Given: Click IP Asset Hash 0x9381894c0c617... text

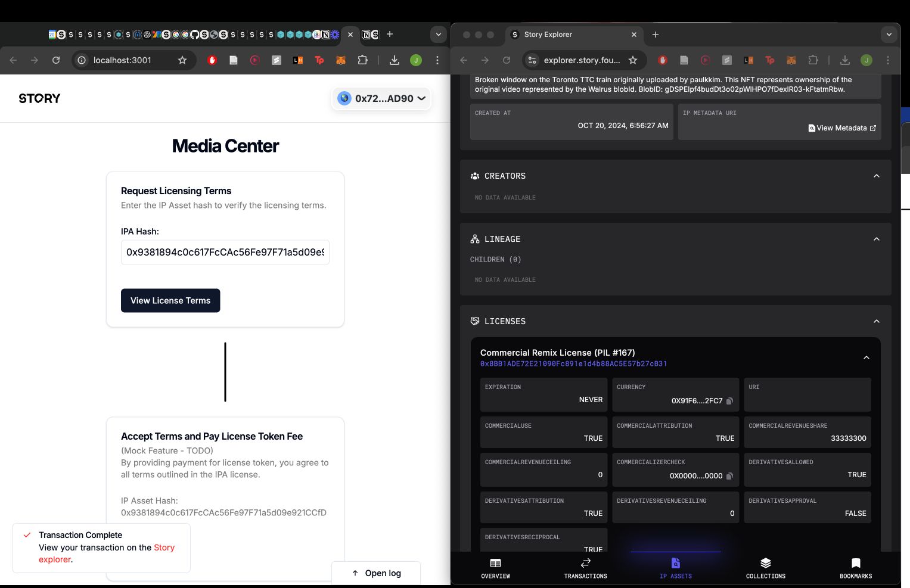Looking at the screenshot, I should (x=223, y=512).
